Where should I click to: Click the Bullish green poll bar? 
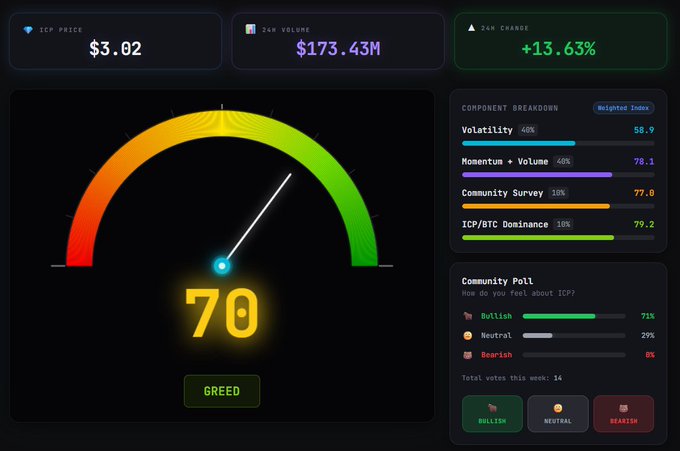tap(559, 316)
